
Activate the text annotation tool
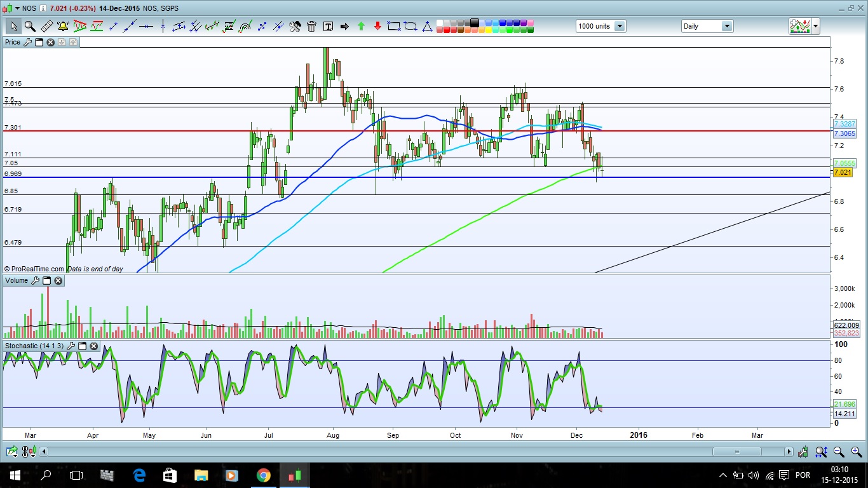coord(329,26)
